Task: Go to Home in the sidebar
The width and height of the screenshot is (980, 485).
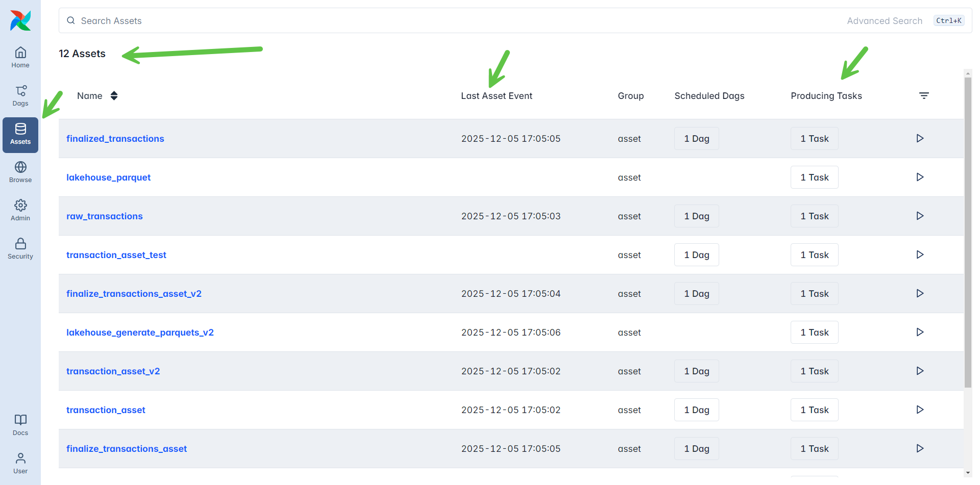Action: pyautogui.click(x=20, y=57)
